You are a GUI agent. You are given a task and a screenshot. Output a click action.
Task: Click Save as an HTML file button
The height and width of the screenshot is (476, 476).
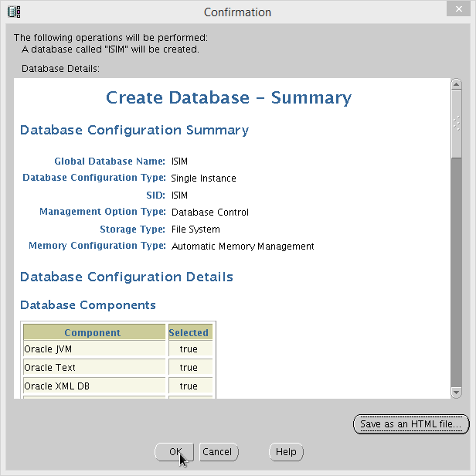(411, 424)
